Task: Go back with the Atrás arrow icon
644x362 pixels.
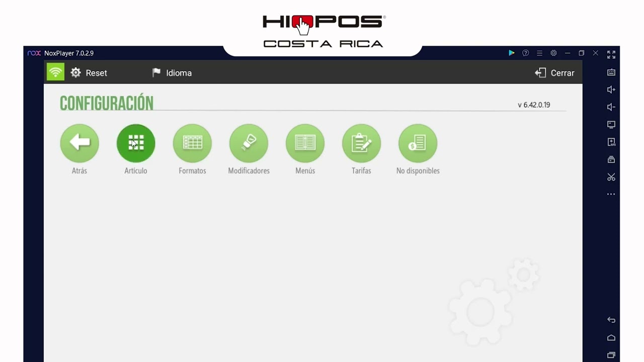Action: (x=79, y=143)
